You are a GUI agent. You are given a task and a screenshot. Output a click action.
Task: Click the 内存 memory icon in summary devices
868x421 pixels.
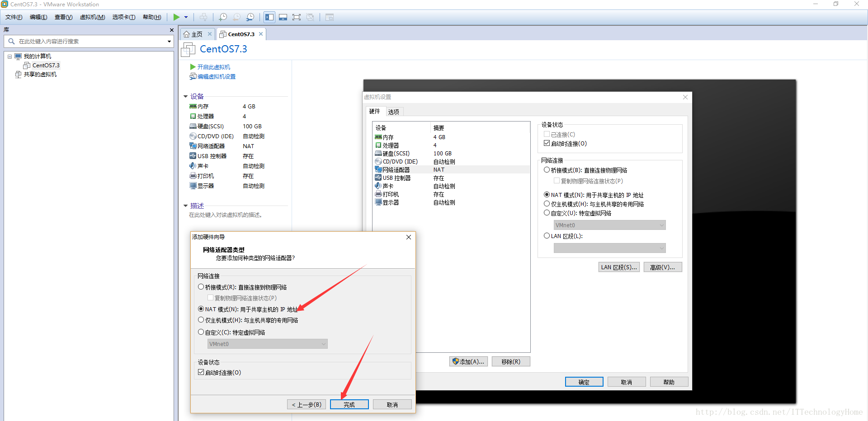pyautogui.click(x=193, y=107)
